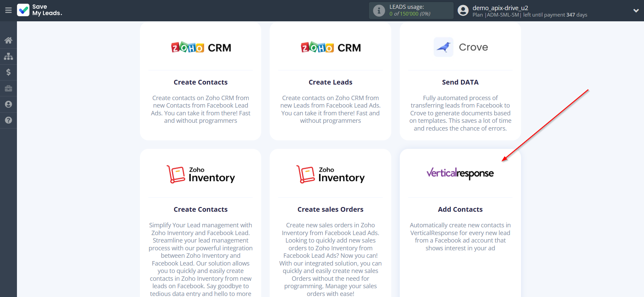Go to Home via sidebar house icon
Viewport: 644px width, 297px height.
click(8, 41)
